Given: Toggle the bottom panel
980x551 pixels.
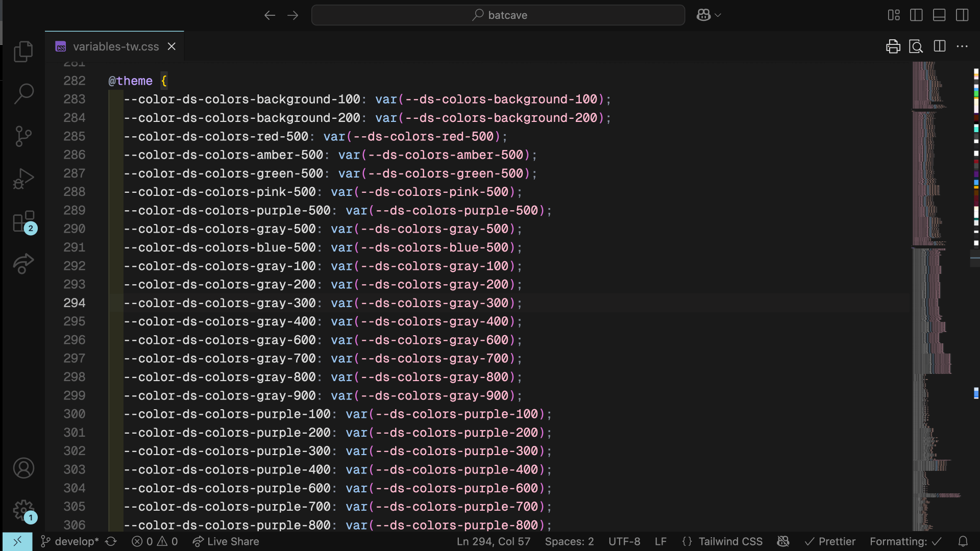Looking at the screenshot, I should 939,15.
